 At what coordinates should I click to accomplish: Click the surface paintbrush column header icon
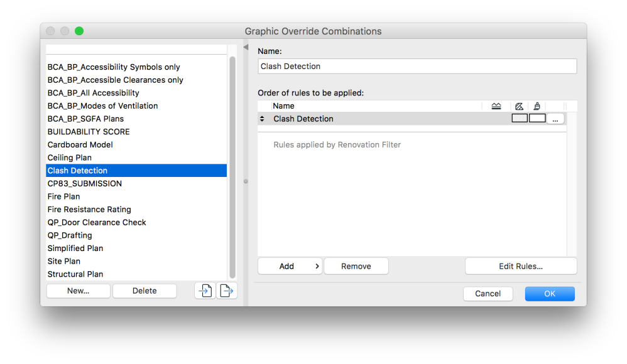click(x=537, y=106)
